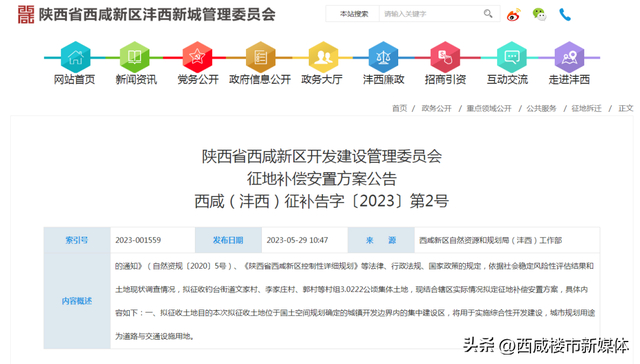Open 党务公开 menu label

tap(198, 80)
